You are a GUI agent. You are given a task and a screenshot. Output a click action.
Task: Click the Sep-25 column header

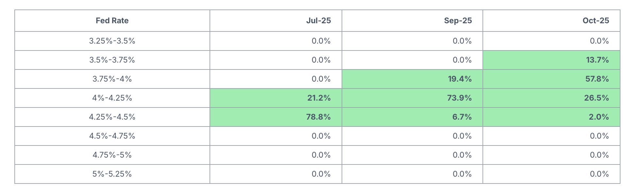coord(458,21)
